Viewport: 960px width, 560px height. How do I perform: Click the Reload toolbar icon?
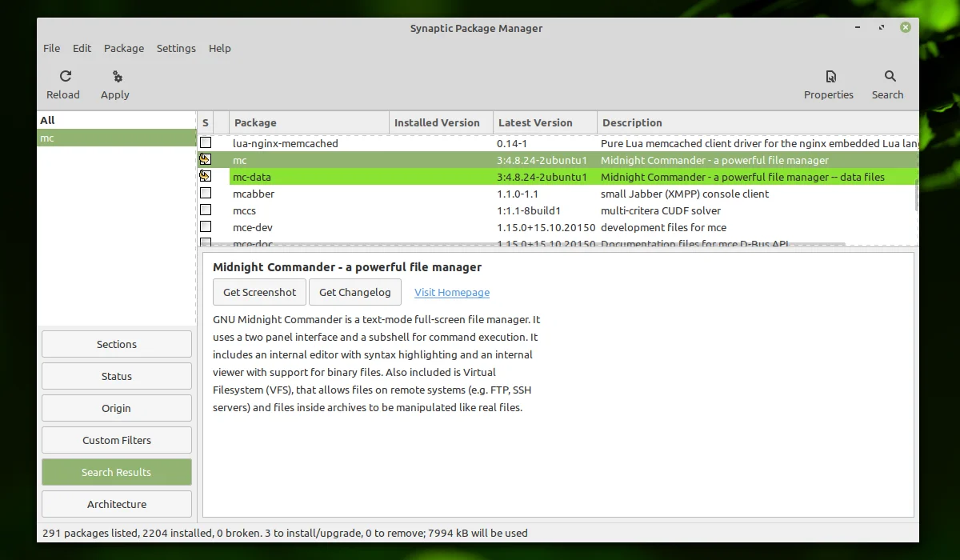[66, 76]
